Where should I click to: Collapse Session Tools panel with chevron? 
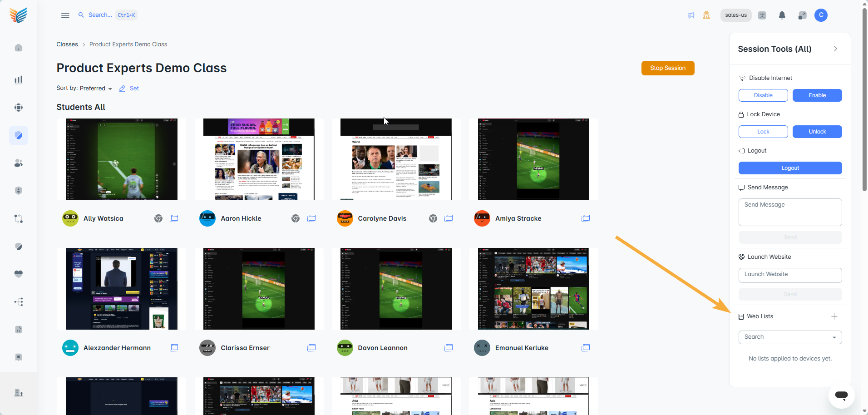coord(835,49)
